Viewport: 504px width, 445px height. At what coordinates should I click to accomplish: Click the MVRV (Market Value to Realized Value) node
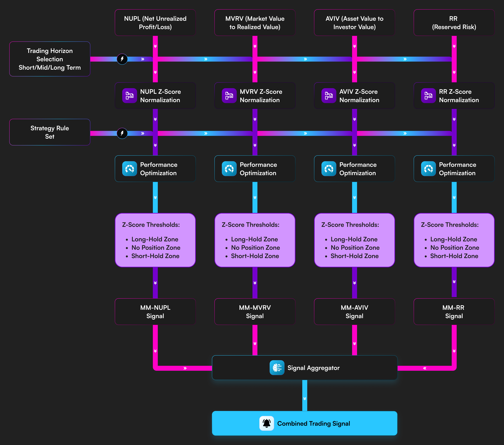coord(255,23)
